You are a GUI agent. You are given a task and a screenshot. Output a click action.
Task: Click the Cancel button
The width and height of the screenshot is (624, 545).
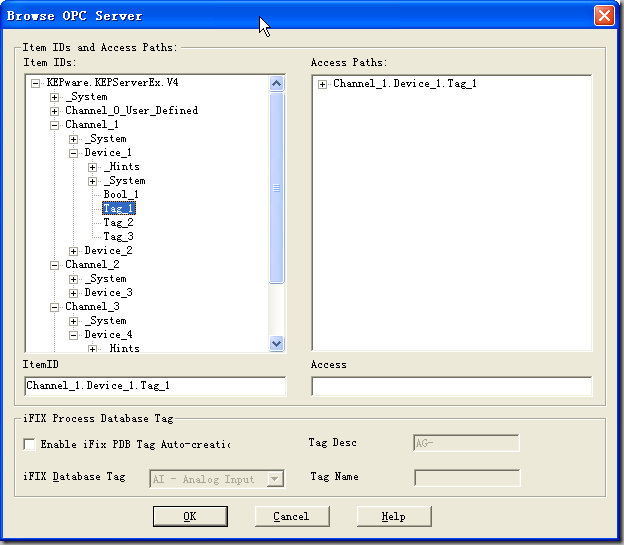click(292, 516)
